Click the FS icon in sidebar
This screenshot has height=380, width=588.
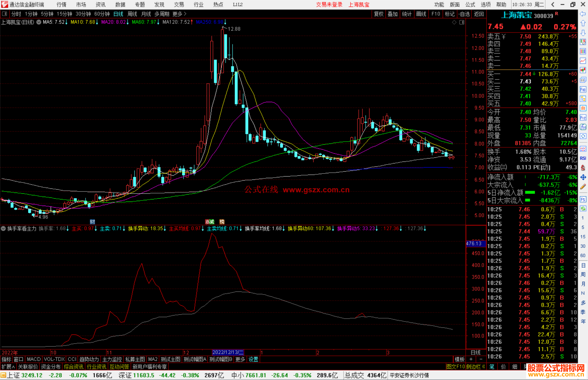tap(583, 199)
